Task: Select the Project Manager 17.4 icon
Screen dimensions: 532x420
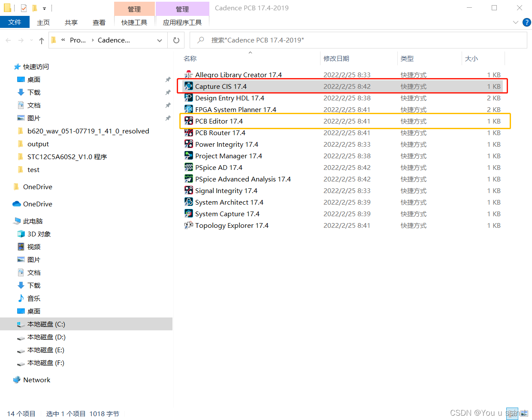Action: (x=188, y=156)
